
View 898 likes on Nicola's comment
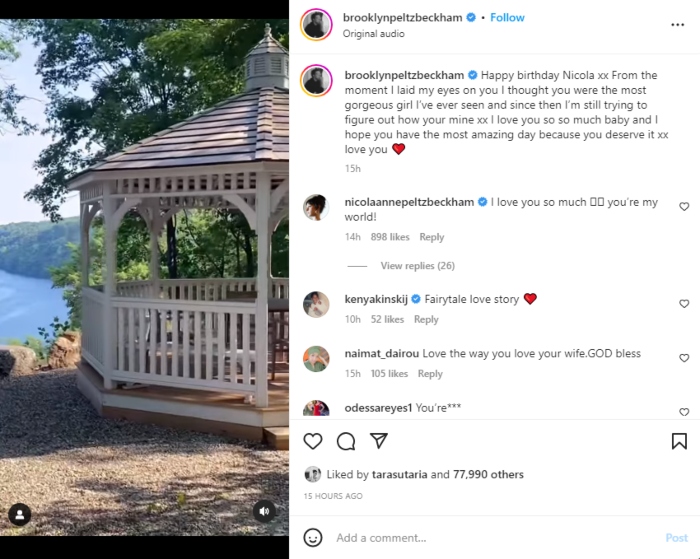coord(390,237)
